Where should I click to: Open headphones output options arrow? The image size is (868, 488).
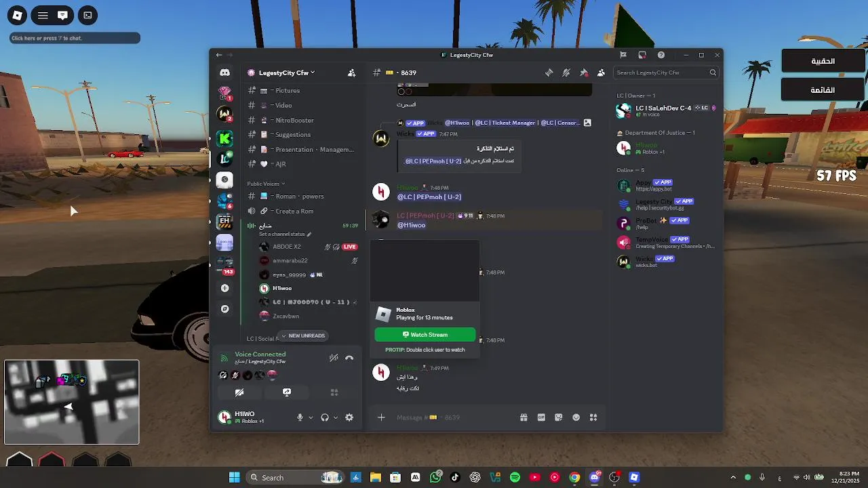[336, 418]
